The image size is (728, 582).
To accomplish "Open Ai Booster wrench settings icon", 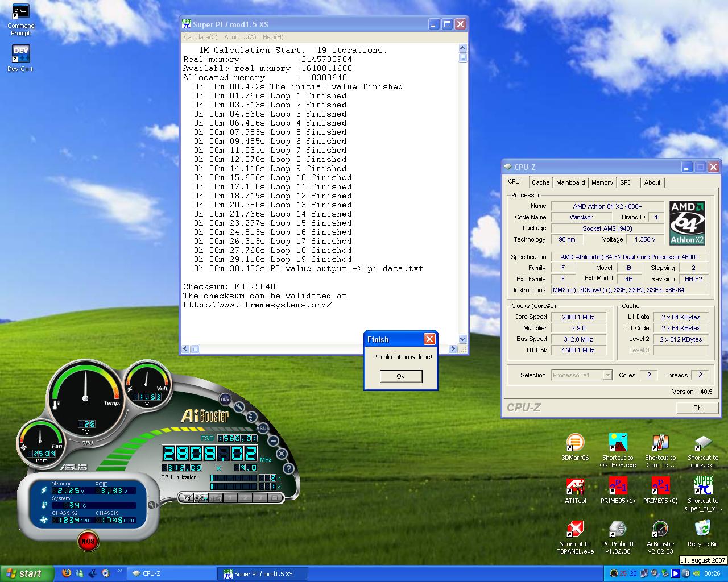I will tap(239, 407).
